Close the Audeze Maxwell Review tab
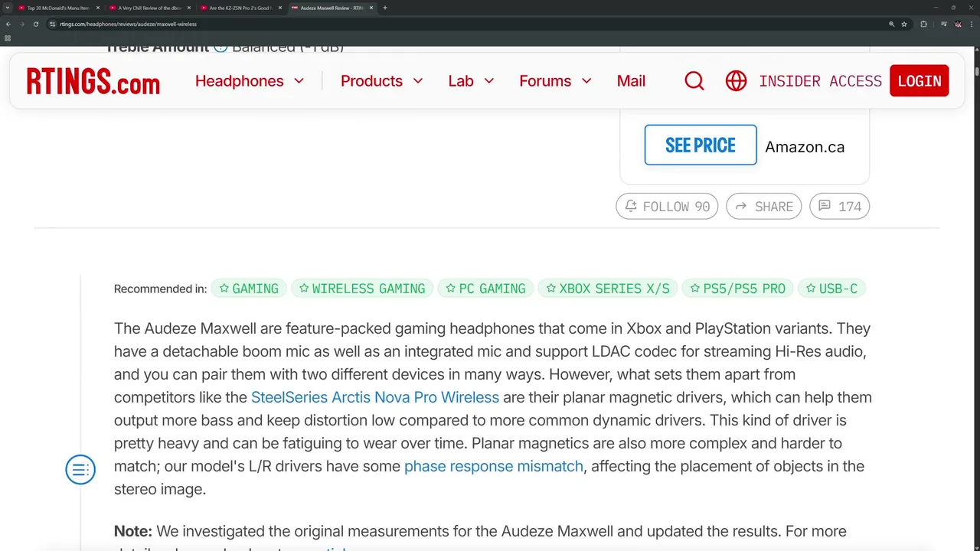The image size is (980, 551). point(371,8)
